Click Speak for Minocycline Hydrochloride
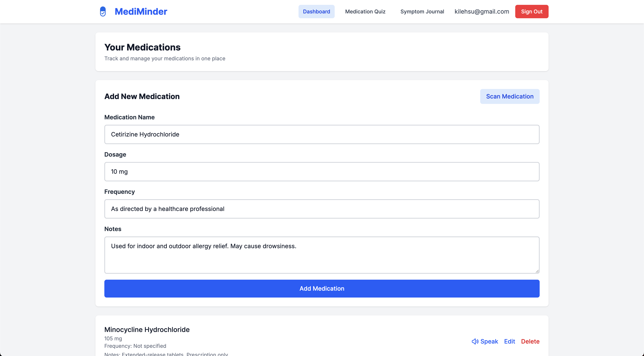644x356 pixels. click(x=489, y=341)
